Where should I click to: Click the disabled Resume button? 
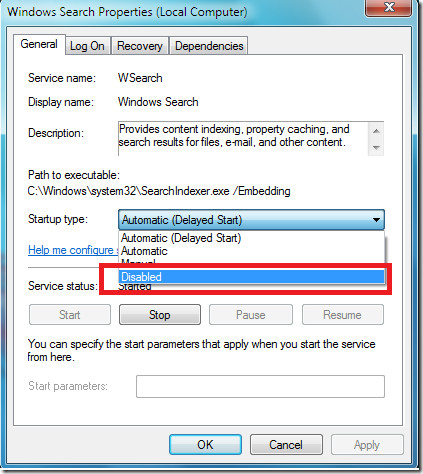tap(343, 315)
